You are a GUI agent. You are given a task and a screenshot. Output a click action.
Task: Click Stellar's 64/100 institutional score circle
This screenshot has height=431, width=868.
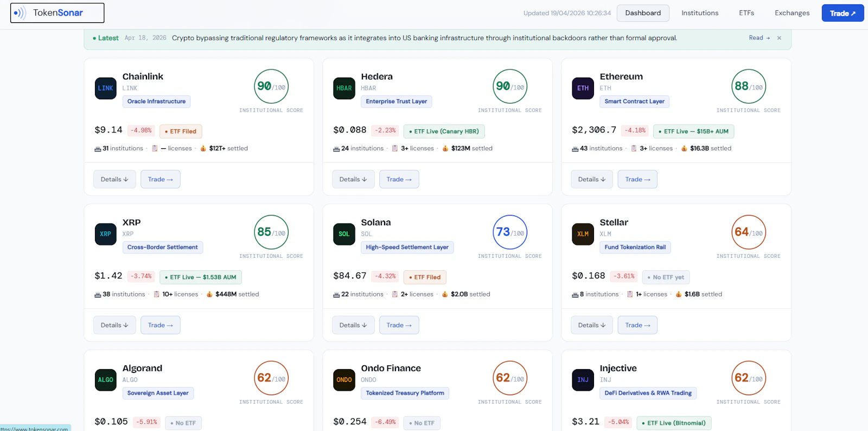point(749,232)
